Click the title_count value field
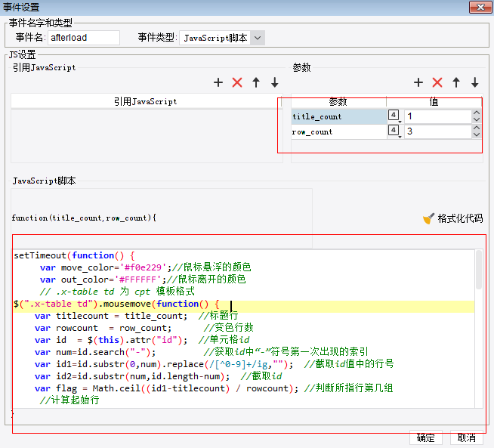This screenshot has height=448, width=494. coord(438,116)
